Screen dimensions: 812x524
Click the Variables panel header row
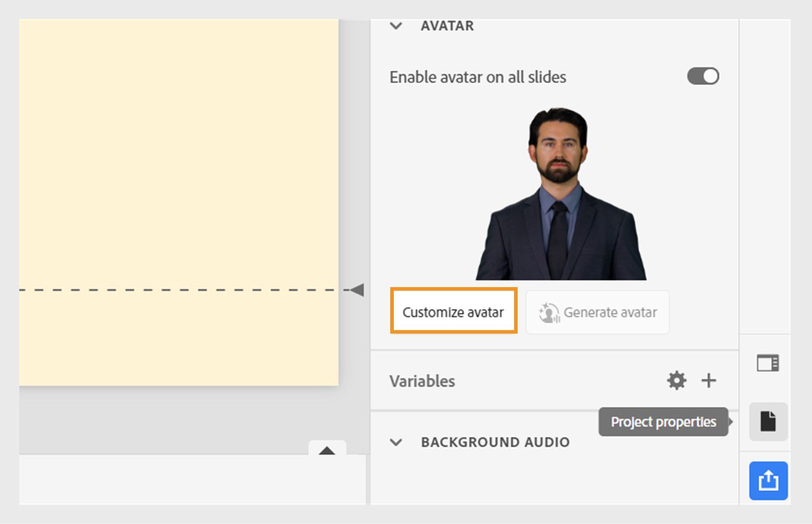(422, 381)
